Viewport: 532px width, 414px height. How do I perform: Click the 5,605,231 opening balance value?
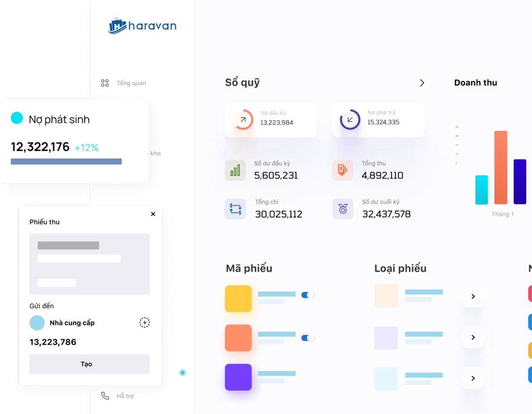click(x=276, y=175)
